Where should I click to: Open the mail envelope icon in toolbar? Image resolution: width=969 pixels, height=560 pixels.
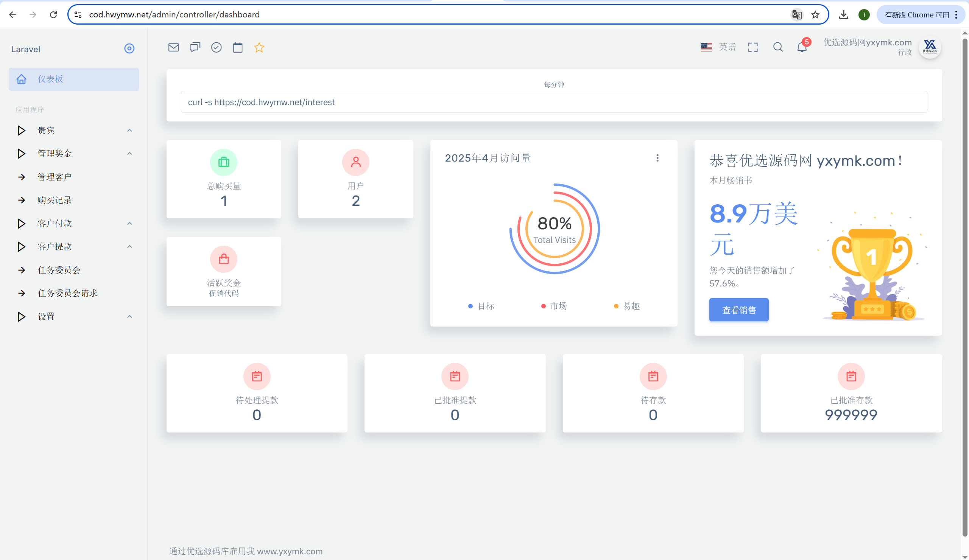click(x=173, y=47)
